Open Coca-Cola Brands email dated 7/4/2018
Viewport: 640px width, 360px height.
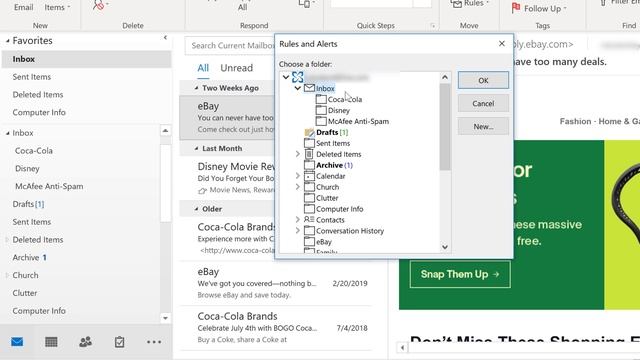(276, 328)
